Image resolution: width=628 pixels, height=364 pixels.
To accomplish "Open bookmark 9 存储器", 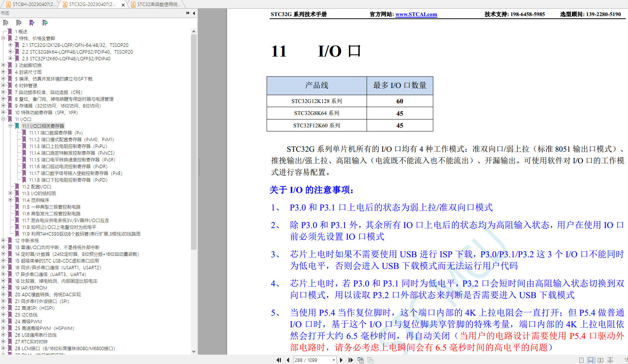I will (58, 106).
